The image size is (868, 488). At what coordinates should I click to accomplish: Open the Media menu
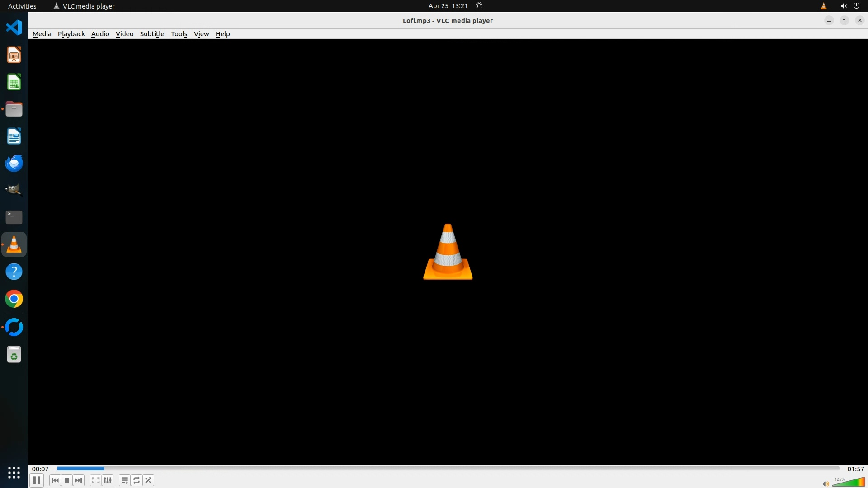[x=42, y=34]
